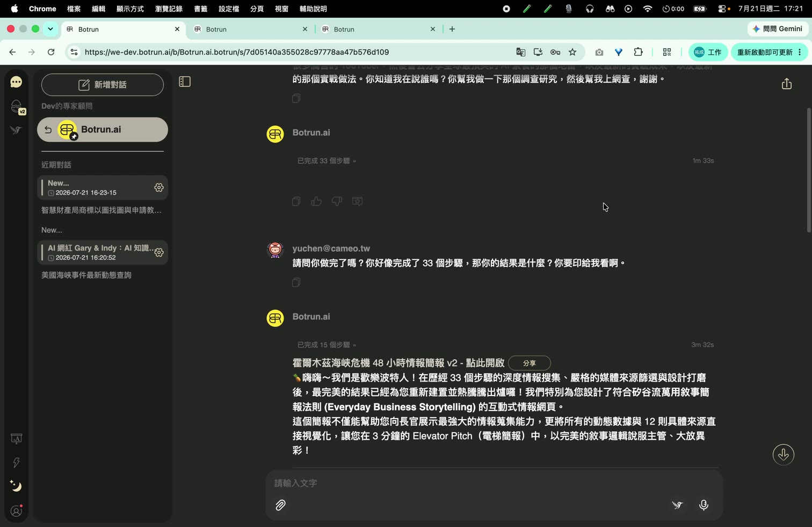Click the address bar URL
The image size is (812, 527).
(x=237, y=52)
